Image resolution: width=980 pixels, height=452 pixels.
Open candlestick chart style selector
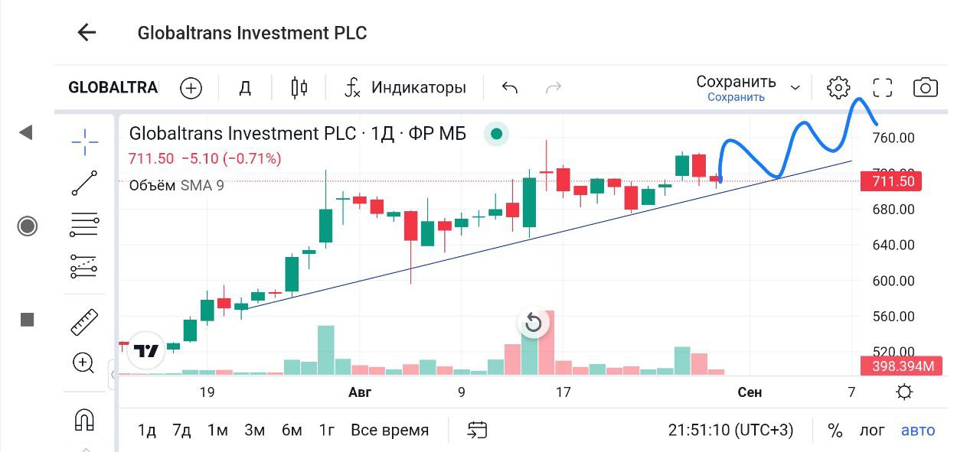click(299, 88)
